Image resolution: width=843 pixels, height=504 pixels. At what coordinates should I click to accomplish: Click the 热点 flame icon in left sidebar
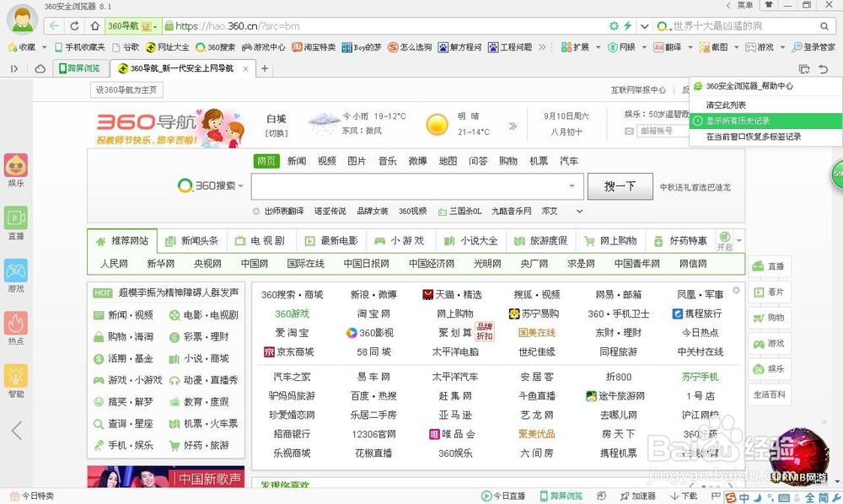tap(18, 324)
